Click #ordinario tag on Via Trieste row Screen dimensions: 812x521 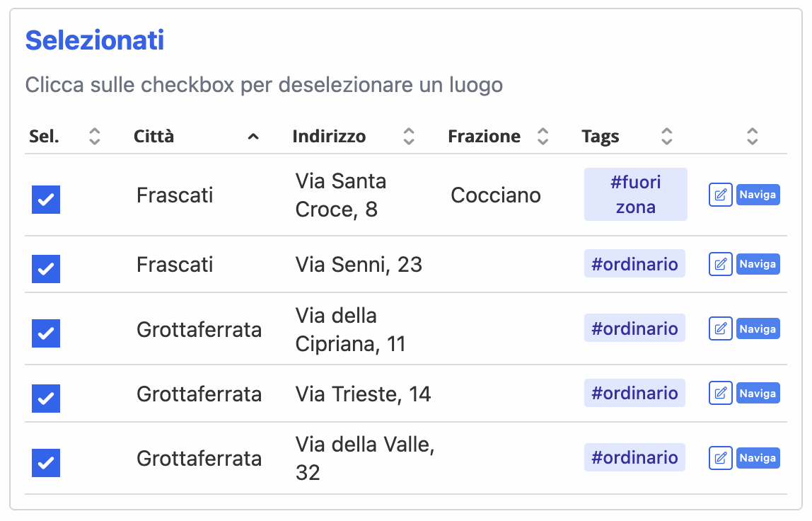click(x=634, y=393)
